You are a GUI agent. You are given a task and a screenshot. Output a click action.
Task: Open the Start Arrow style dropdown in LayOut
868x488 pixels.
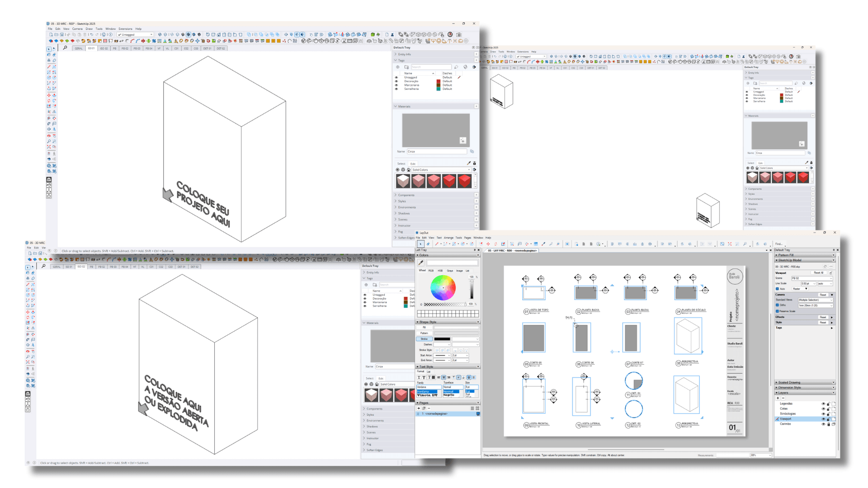pyautogui.click(x=442, y=356)
